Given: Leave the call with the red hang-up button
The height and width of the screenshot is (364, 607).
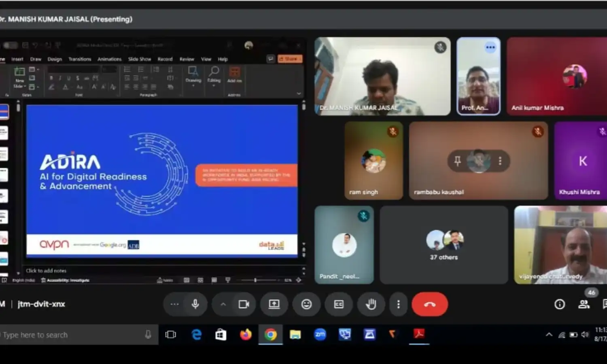Looking at the screenshot, I should [x=430, y=304].
